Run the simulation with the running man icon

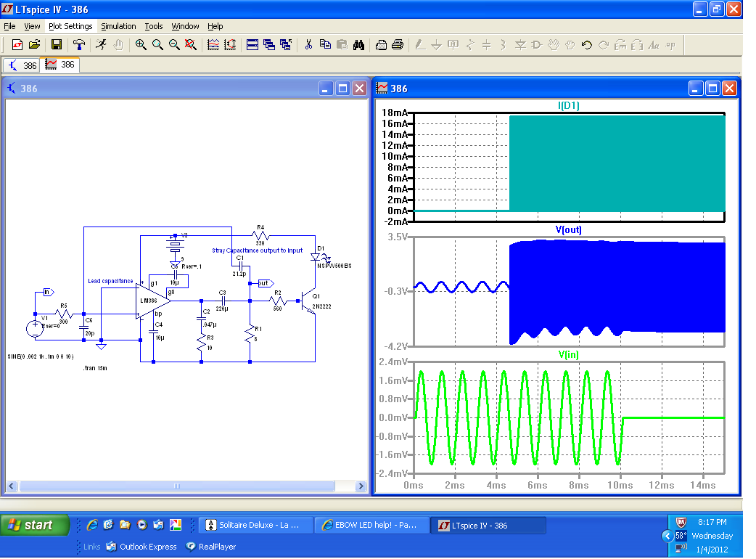(102, 45)
